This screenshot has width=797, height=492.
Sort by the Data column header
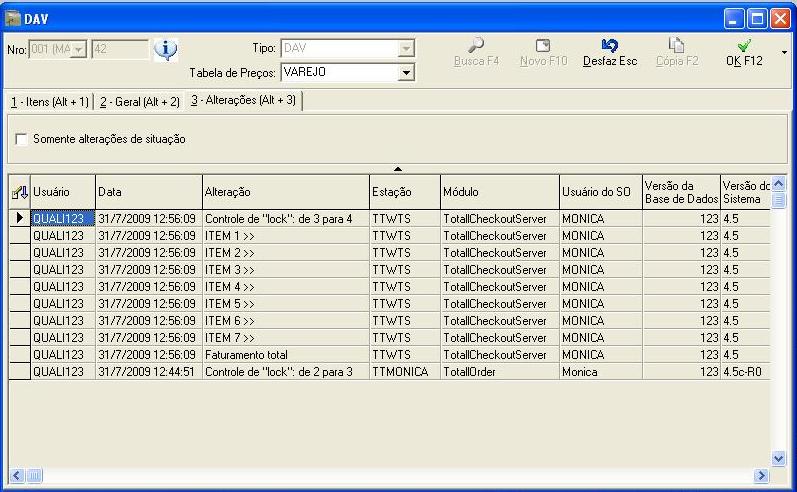pos(148,191)
